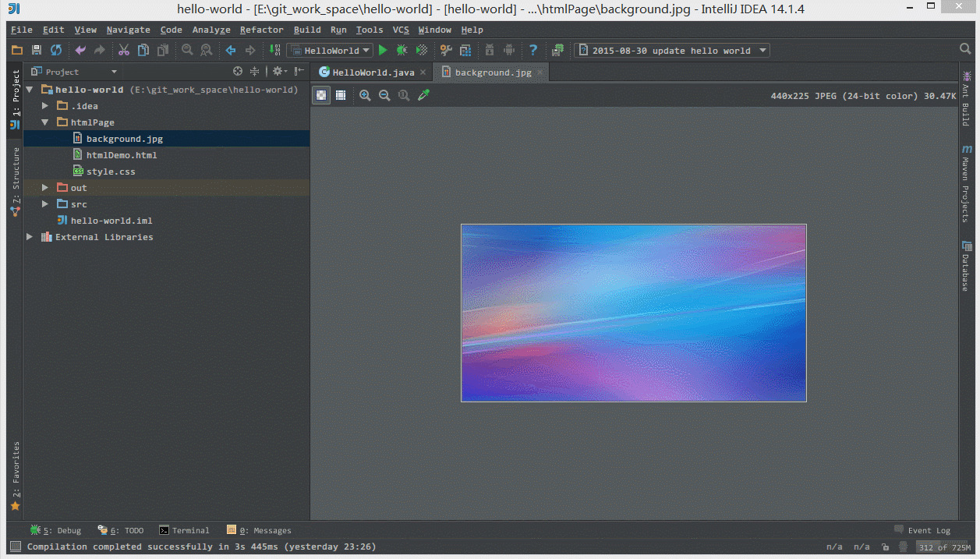The height and width of the screenshot is (559, 980).
Task: Zoom out using the magnifier minus icon
Action: [384, 95]
